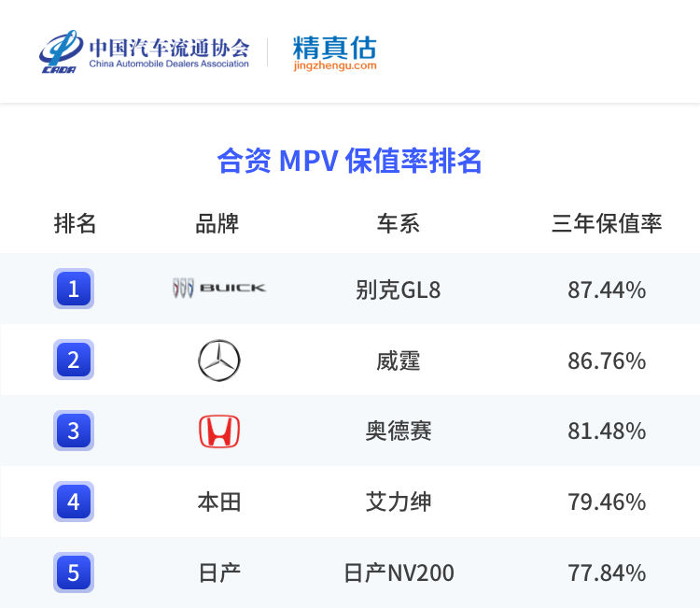Click the Buick brand logo
The image size is (700, 608).
pos(219,289)
